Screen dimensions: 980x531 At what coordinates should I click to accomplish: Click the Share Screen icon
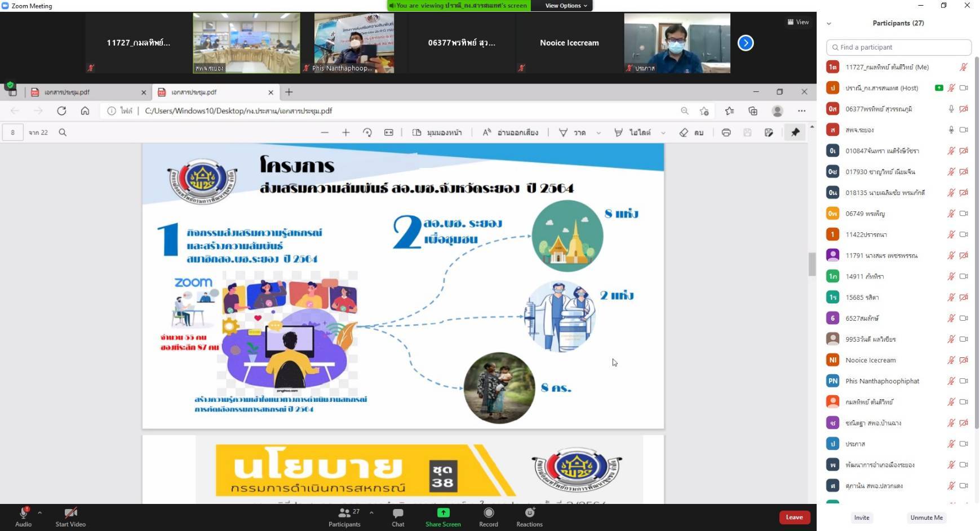pyautogui.click(x=443, y=513)
